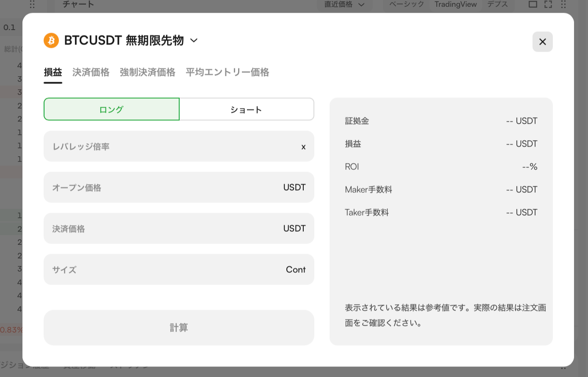Click the 証拠金 label in results panel
Screen dimensions: 588x377
(357, 121)
